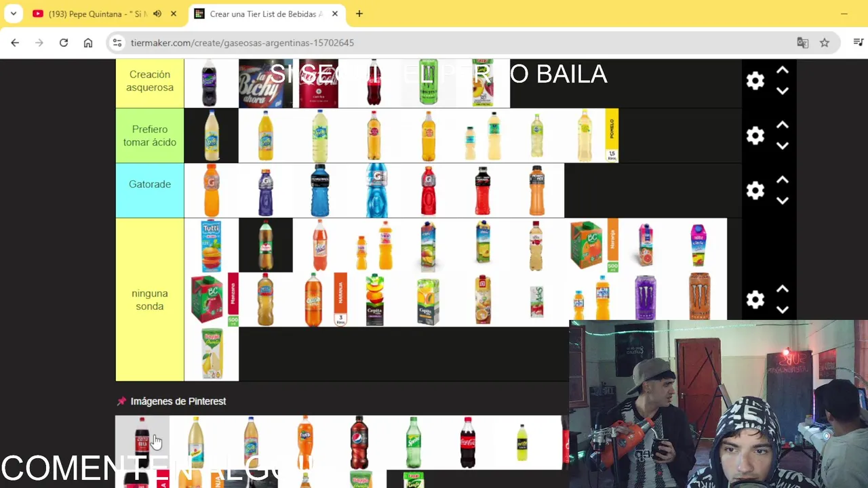The width and height of the screenshot is (868, 488).
Task: Select the orange Gatorade bottle
Action: click(x=212, y=190)
